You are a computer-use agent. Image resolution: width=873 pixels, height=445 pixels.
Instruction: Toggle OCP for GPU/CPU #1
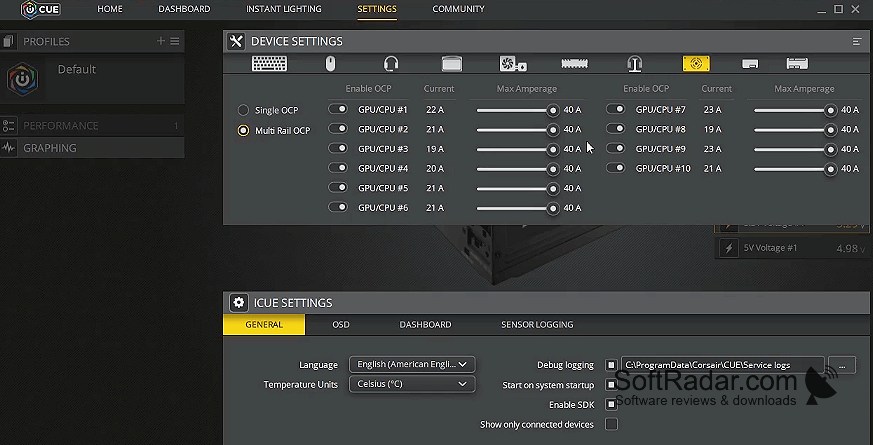coord(338,109)
